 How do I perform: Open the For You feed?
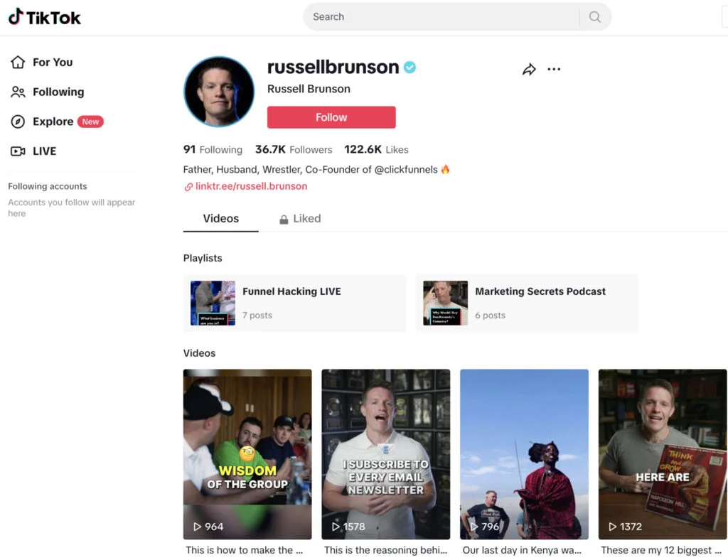41,62
